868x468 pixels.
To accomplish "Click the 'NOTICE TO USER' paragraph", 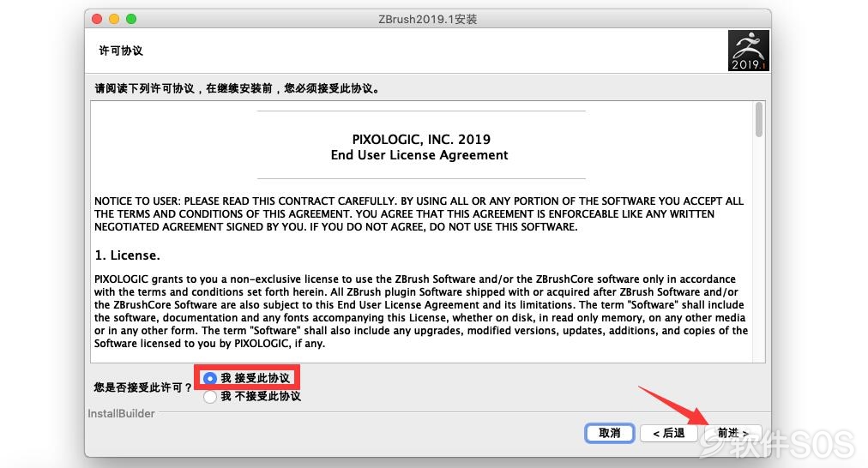I will pyautogui.click(x=419, y=214).
